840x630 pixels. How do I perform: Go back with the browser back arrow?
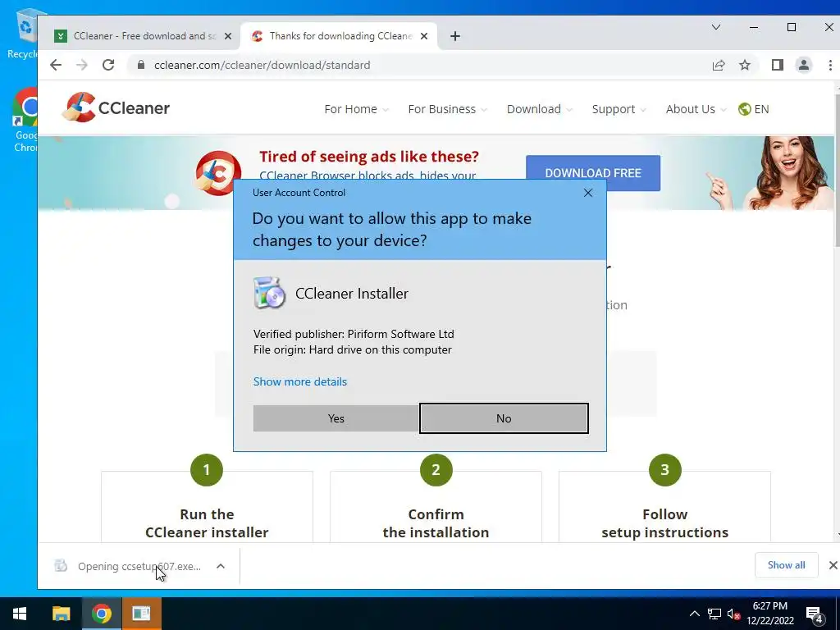point(56,65)
